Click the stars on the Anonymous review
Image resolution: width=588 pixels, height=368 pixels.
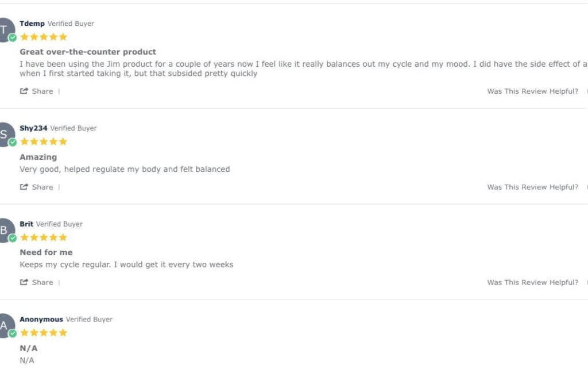click(x=44, y=332)
